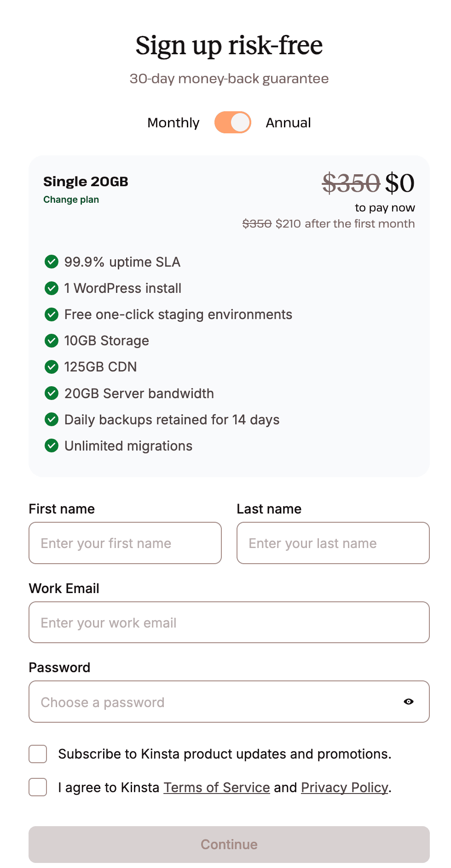Click the check icon beside 125GB CDN
The height and width of the screenshot is (868, 451).
[52, 367]
